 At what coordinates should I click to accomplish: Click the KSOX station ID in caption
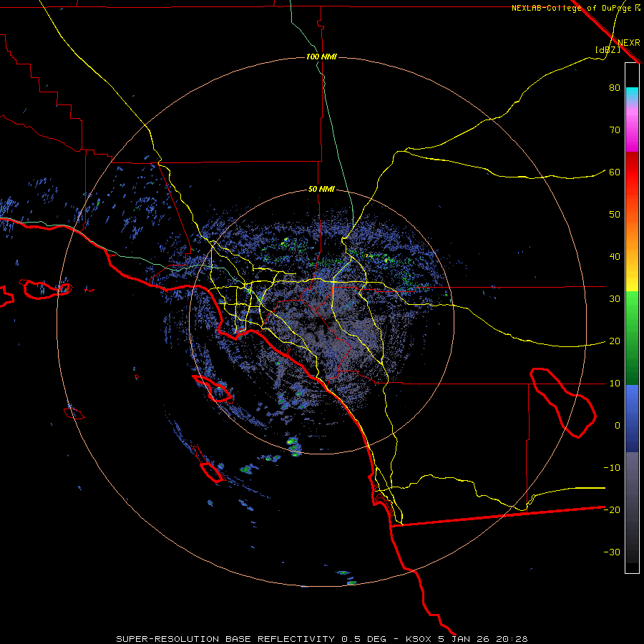420,639
